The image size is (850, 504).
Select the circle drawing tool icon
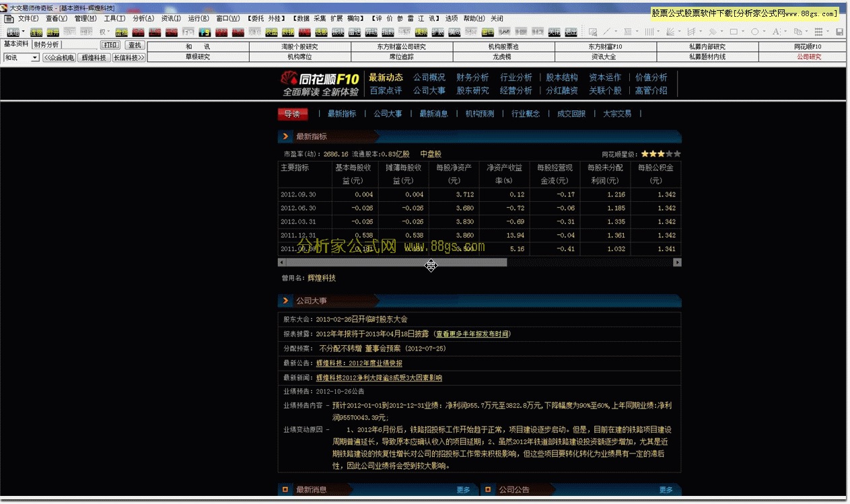(755, 32)
